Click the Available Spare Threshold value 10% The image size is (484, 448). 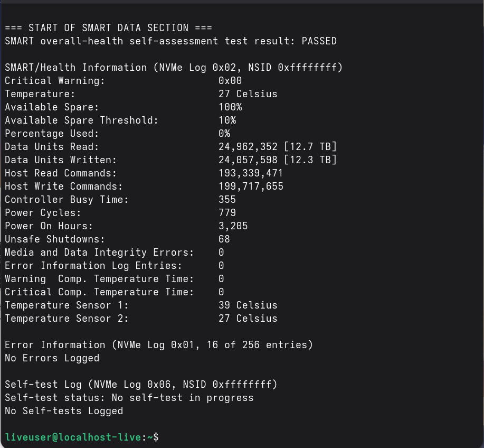[227, 120]
